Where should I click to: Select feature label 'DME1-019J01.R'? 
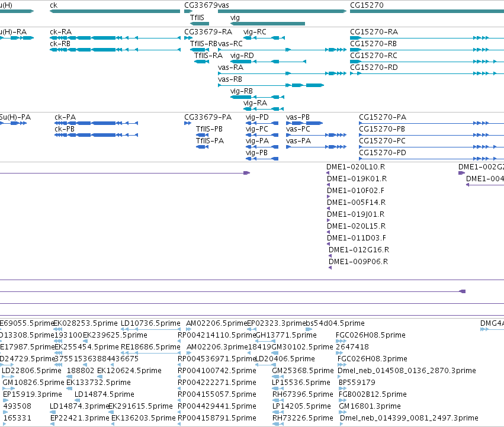(x=355, y=214)
